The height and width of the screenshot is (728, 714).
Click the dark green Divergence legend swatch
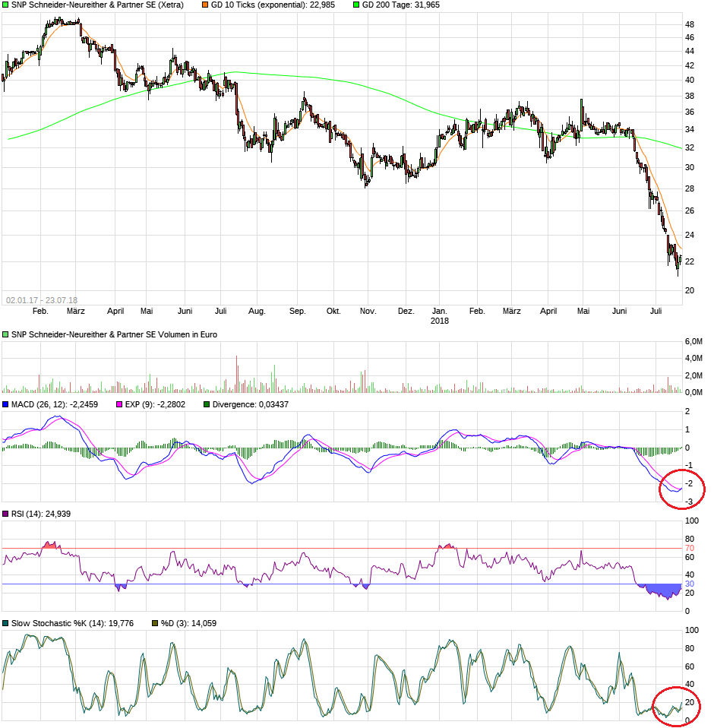point(207,404)
